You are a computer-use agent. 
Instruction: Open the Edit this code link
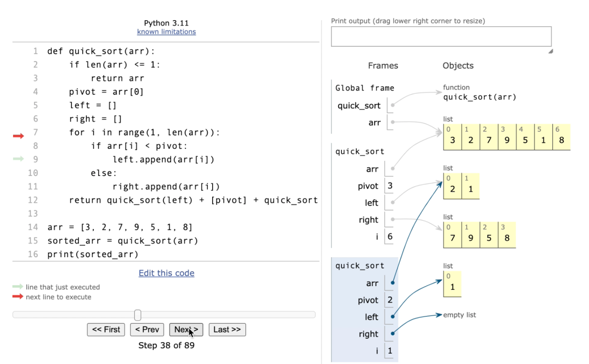pos(166,273)
